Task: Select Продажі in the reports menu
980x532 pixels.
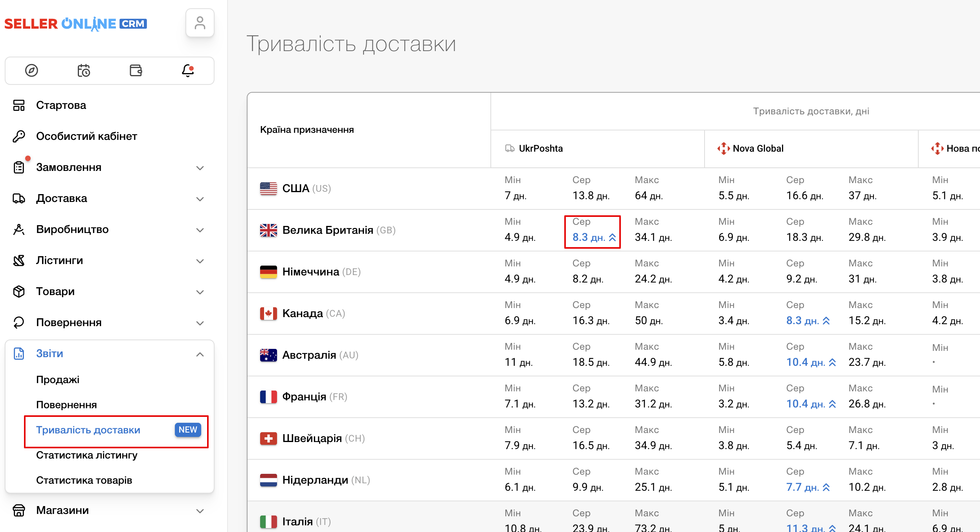Action: (x=58, y=379)
